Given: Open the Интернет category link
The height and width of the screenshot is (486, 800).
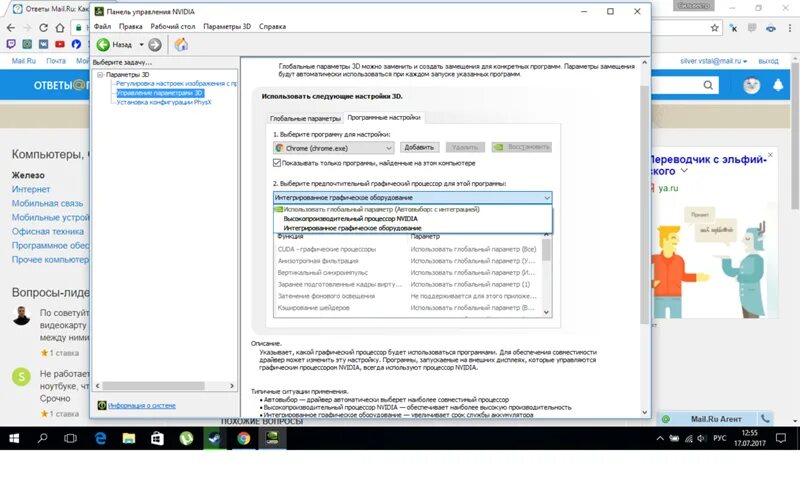Looking at the screenshot, I should 31,189.
